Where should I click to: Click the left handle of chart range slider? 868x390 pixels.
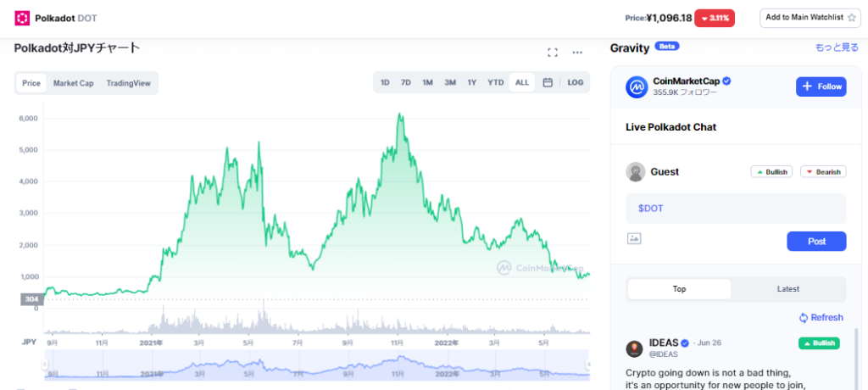(46, 365)
